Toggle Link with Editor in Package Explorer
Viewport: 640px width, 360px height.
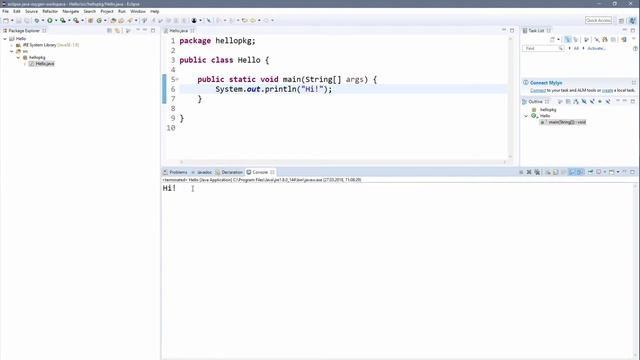point(118,31)
